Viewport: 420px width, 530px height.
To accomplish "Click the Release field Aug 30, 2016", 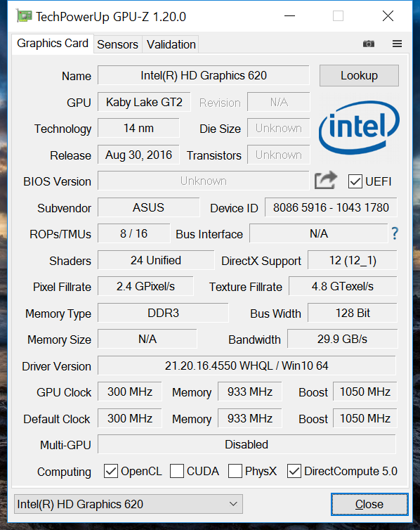I will coord(138,155).
